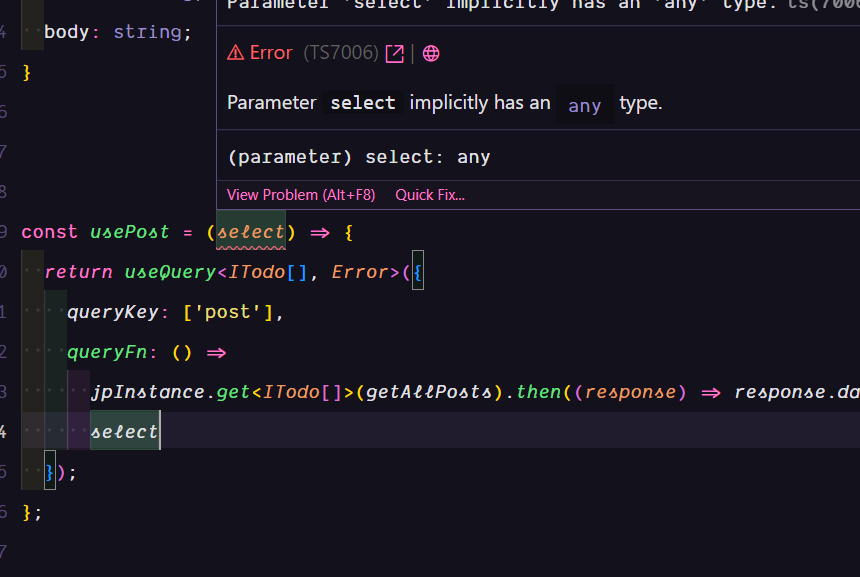The image size is (860, 577).
Task: Click the (TS7006) error code text
Action: [x=341, y=53]
